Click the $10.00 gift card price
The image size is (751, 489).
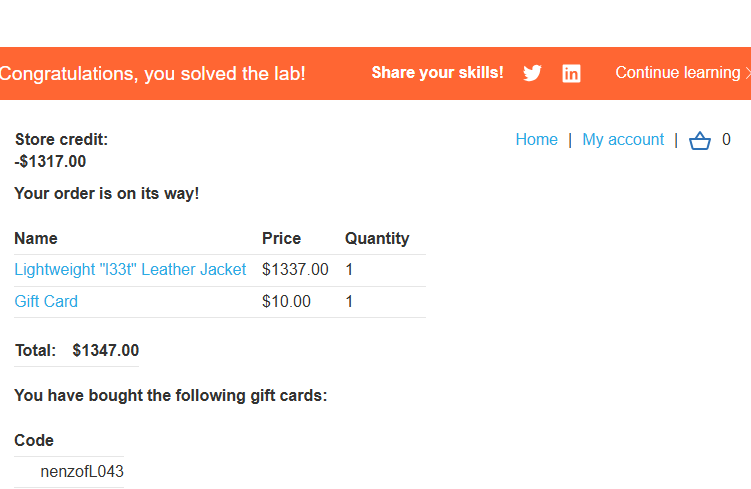(x=286, y=302)
